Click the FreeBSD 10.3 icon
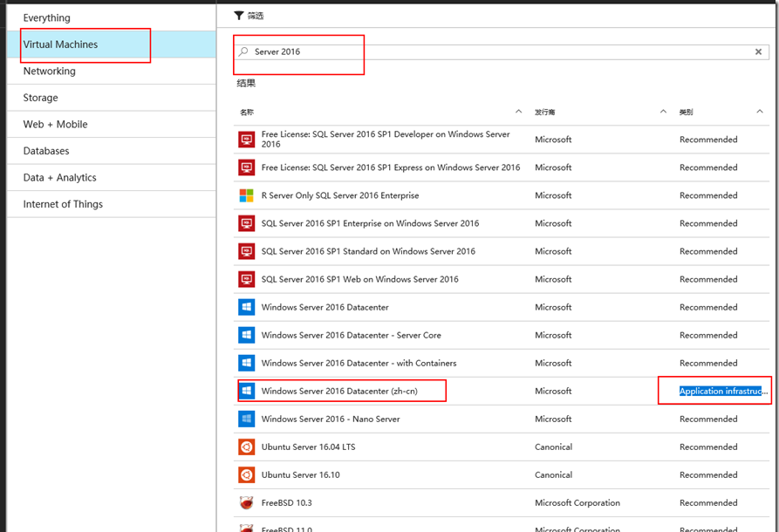 [246, 502]
